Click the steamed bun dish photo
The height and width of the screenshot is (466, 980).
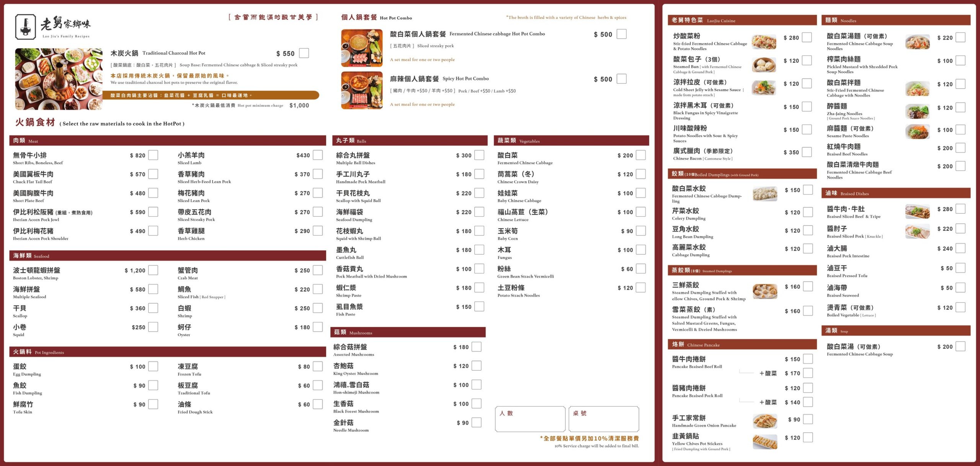coord(764,65)
